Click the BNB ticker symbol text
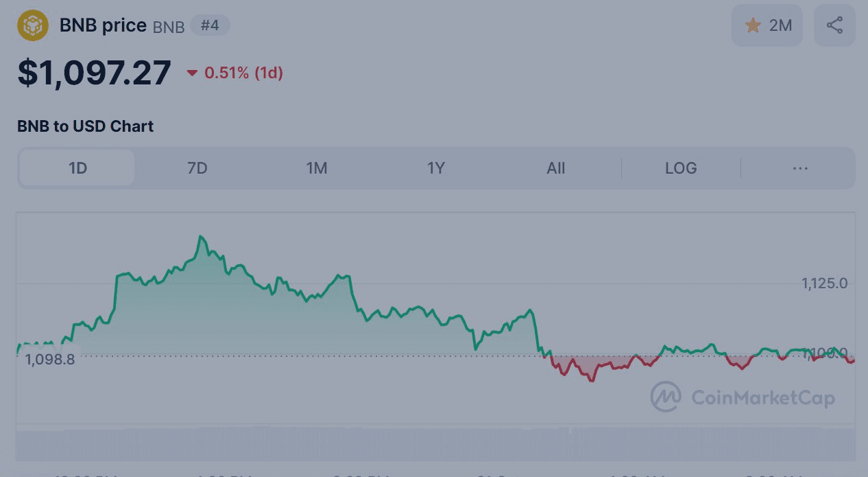 click(x=169, y=27)
